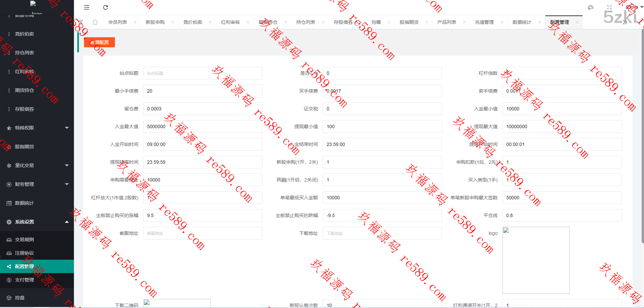The height and width of the screenshot is (308, 644).
Task: Switch to the 数据统计 tab
Action: click(x=522, y=22)
